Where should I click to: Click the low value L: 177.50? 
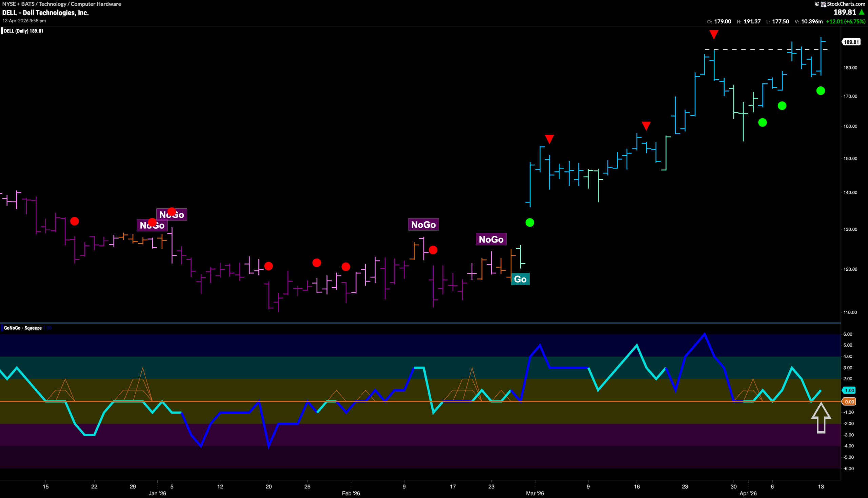(x=778, y=22)
